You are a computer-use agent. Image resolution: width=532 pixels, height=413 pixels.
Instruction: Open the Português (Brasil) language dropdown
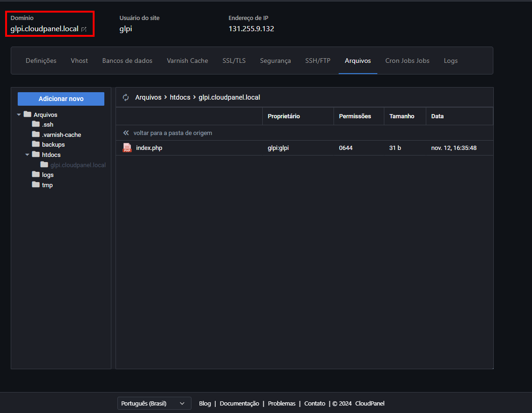[x=154, y=403]
